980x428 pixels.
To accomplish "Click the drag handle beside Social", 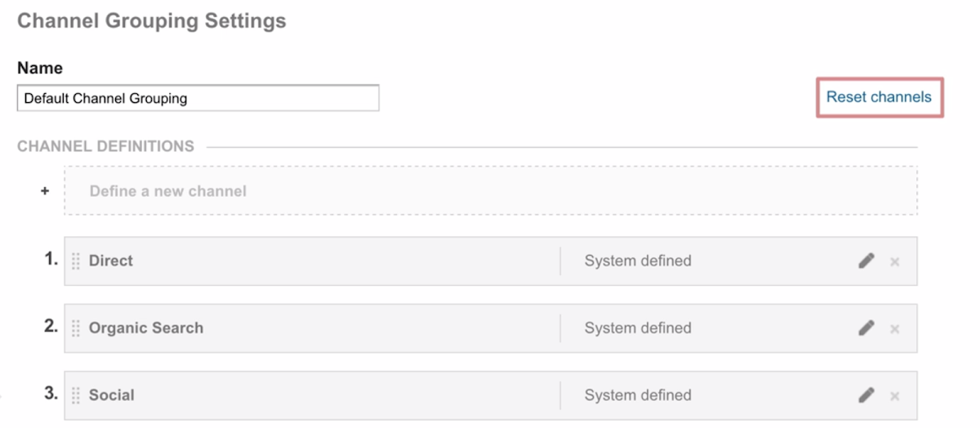I will point(76,395).
